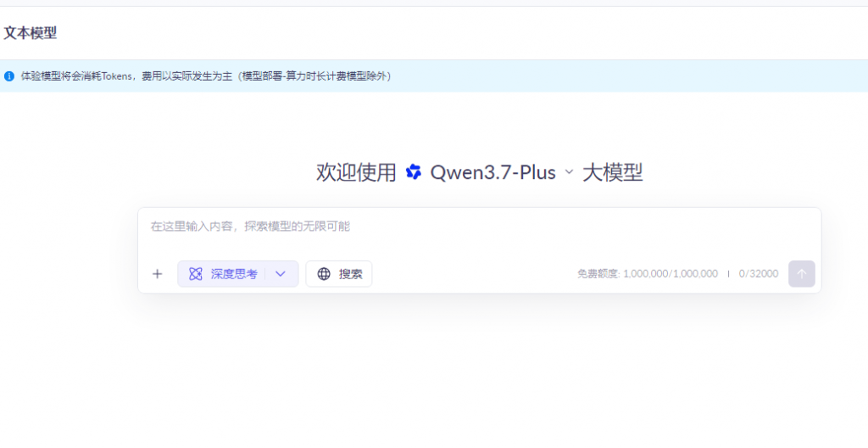Toggle the 深度思考 deep thinking button

pyautogui.click(x=222, y=274)
